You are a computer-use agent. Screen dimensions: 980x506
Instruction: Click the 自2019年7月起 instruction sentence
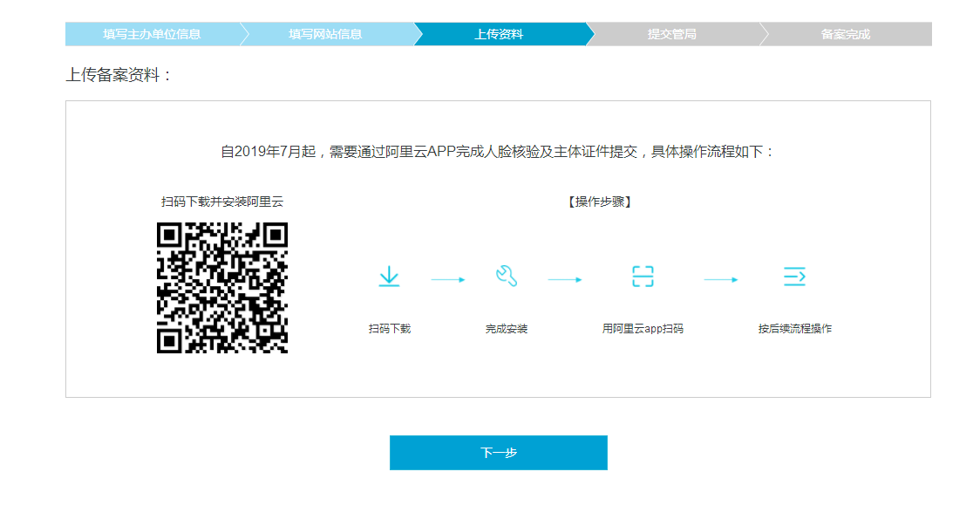click(498, 151)
